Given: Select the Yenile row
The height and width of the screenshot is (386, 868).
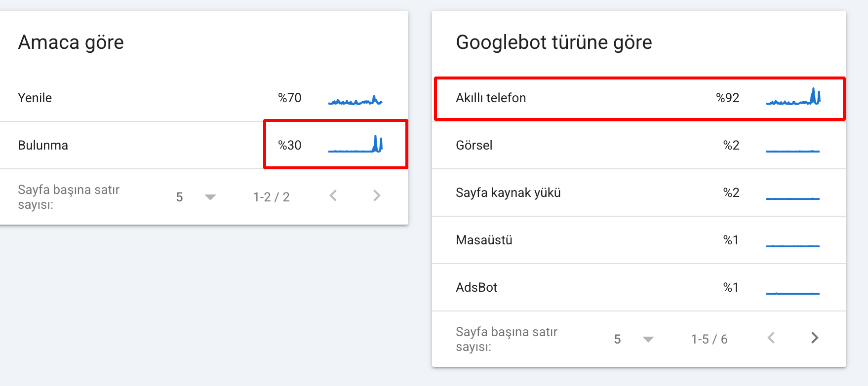Looking at the screenshot, I should coord(204,98).
